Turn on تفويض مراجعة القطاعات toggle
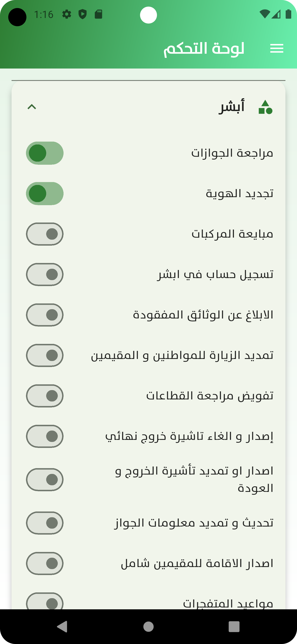Image resolution: width=297 pixels, height=644 pixels. 45,396
